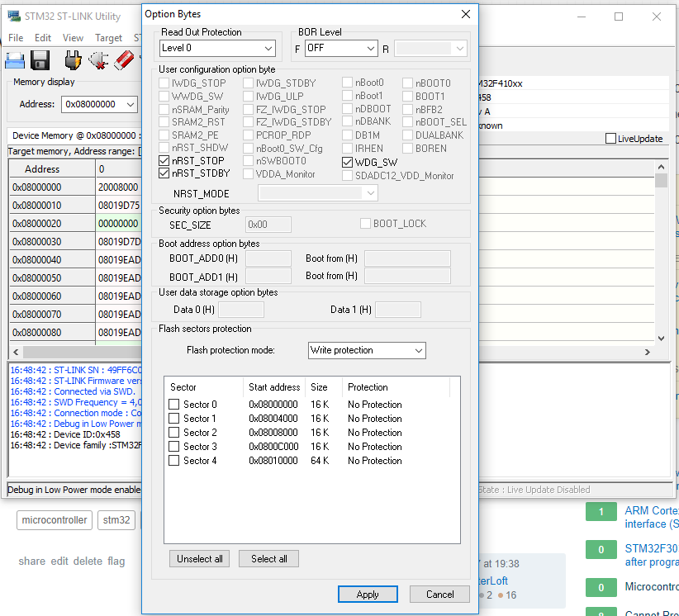Click the Disconnect from target icon
The width and height of the screenshot is (679, 616).
pyautogui.click(x=98, y=60)
